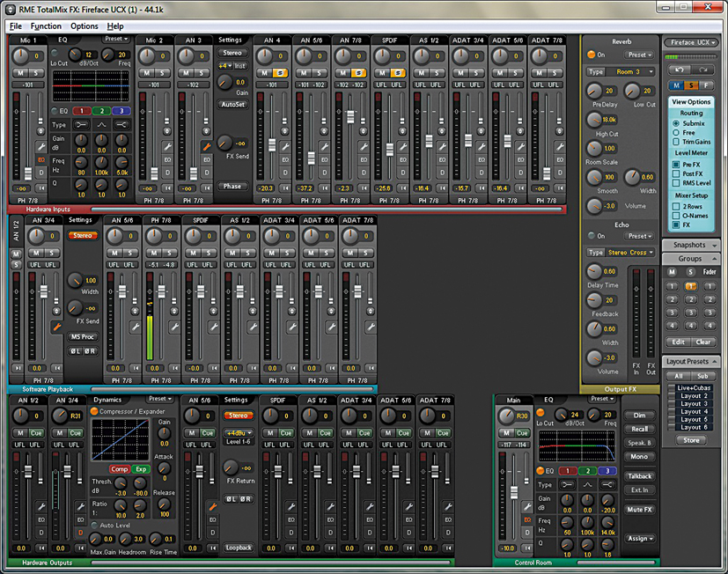This screenshot has width=728, height=574.
Task: Click the Mute FX button
Action: (x=640, y=510)
